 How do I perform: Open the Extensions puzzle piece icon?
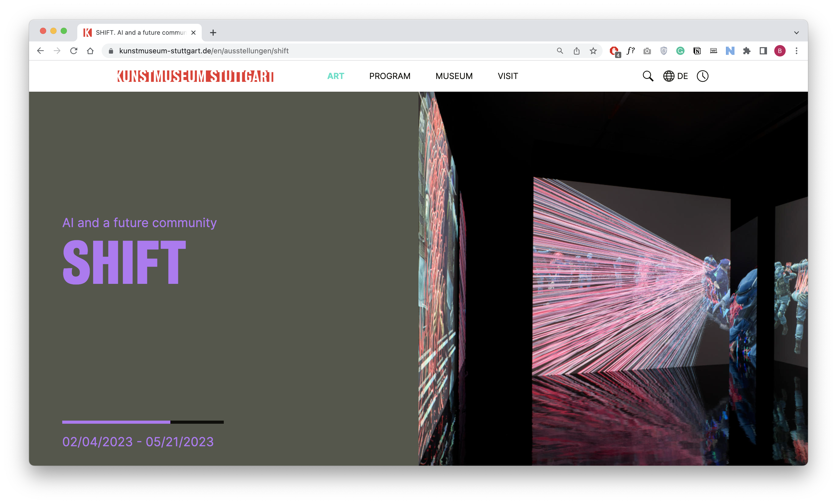(747, 51)
